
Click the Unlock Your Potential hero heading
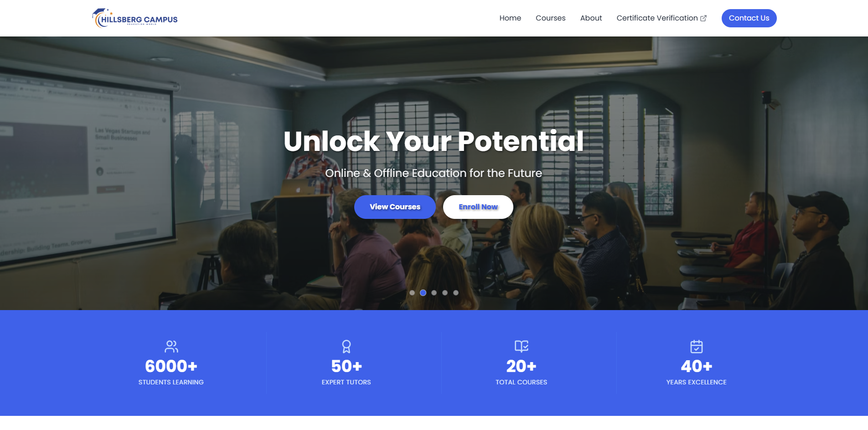(x=434, y=141)
